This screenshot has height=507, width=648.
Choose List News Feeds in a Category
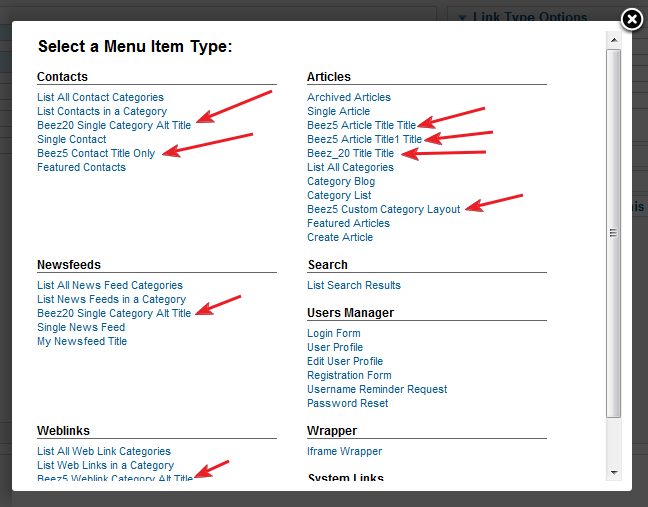[x=111, y=299]
